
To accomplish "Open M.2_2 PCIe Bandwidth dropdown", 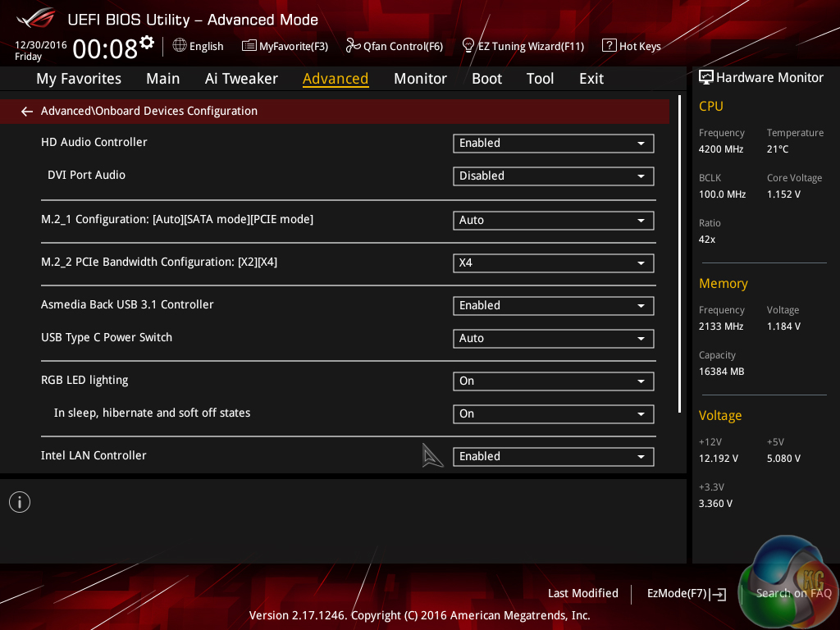I will click(554, 263).
